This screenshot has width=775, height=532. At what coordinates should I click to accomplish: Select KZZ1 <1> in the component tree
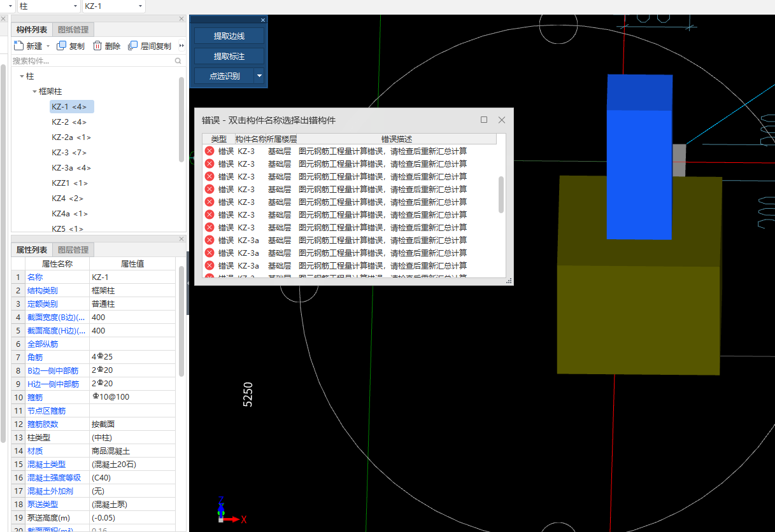click(x=69, y=183)
